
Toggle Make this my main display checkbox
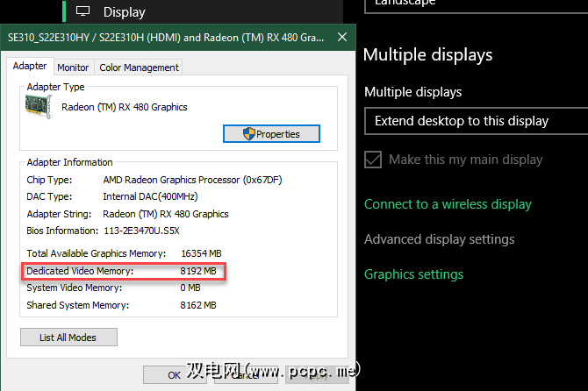[373, 160]
